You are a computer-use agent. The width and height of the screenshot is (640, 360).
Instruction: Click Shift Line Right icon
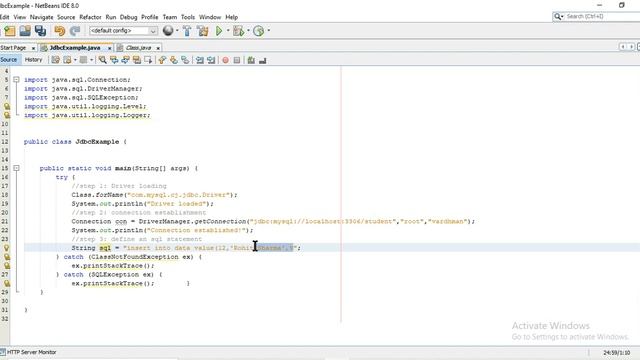coord(211,60)
